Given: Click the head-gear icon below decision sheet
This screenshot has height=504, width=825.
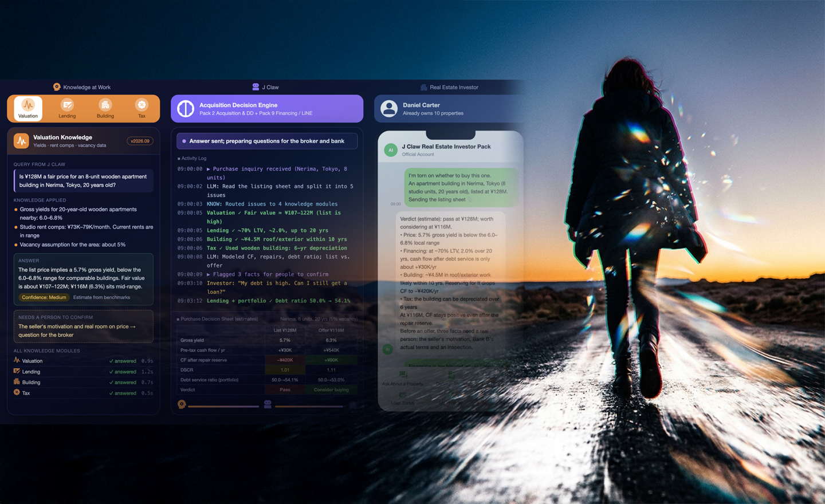Looking at the screenshot, I should pos(182,404).
